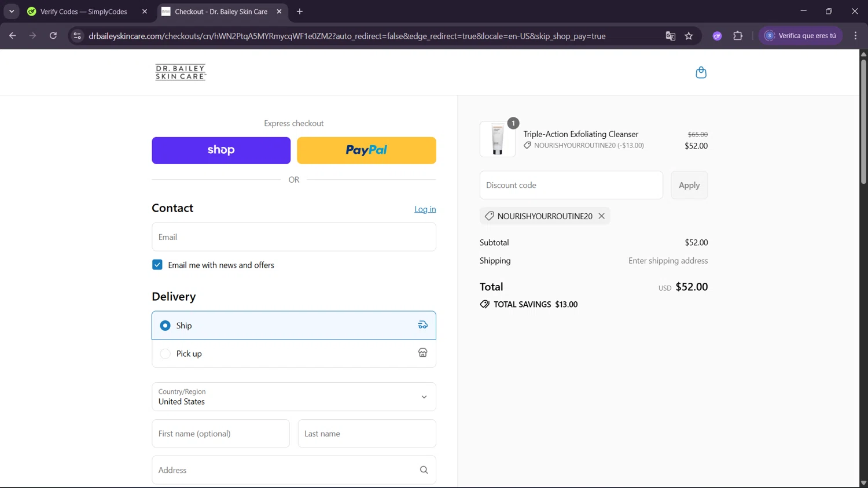This screenshot has width=868, height=488.
Task: Select the Pick up delivery option
Action: (x=294, y=353)
